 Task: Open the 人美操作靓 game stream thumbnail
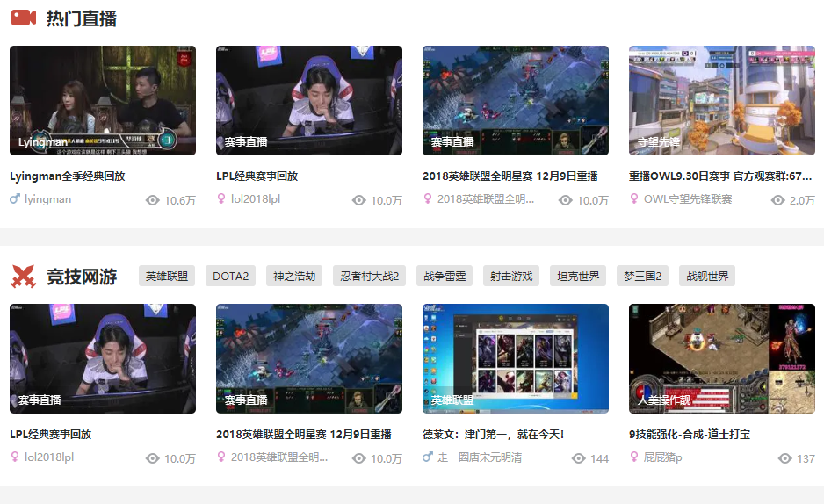point(722,358)
